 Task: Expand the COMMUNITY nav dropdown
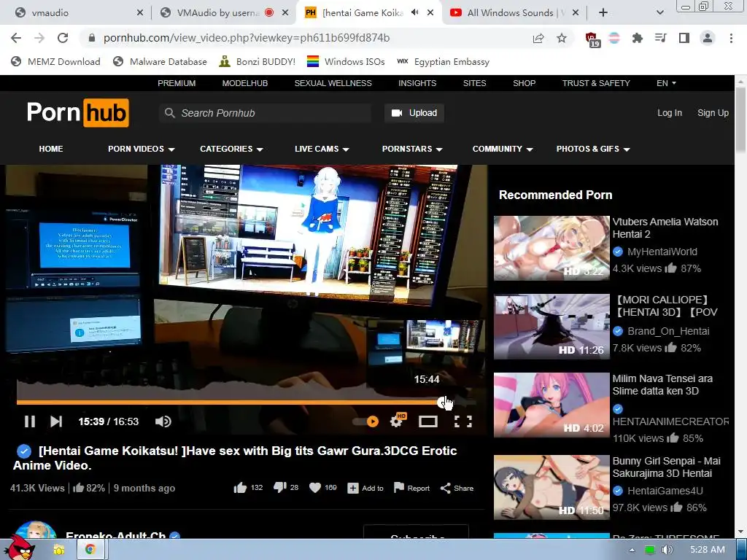coord(503,149)
